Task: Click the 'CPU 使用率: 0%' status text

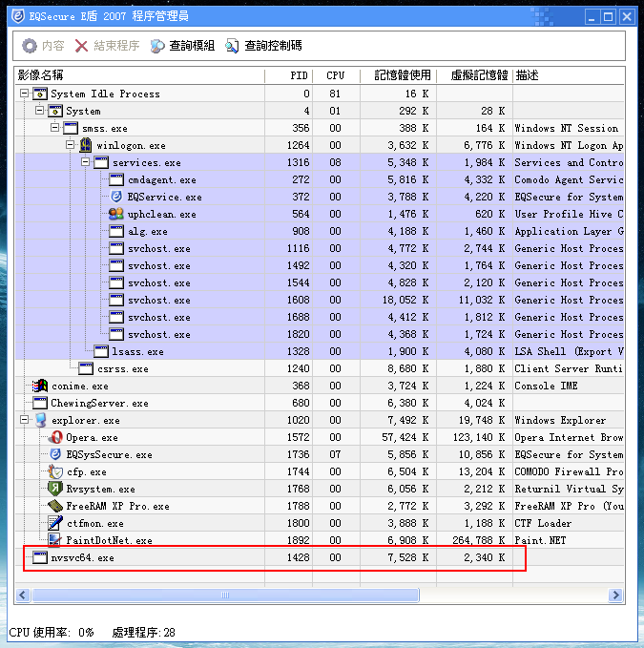Action: pyautogui.click(x=52, y=633)
